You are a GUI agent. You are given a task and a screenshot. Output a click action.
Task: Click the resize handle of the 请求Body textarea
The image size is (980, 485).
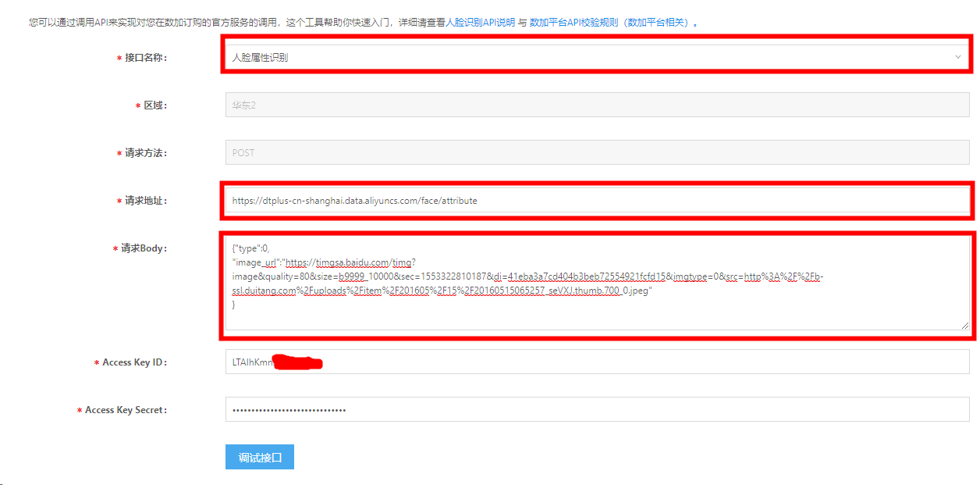click(964, 325)
